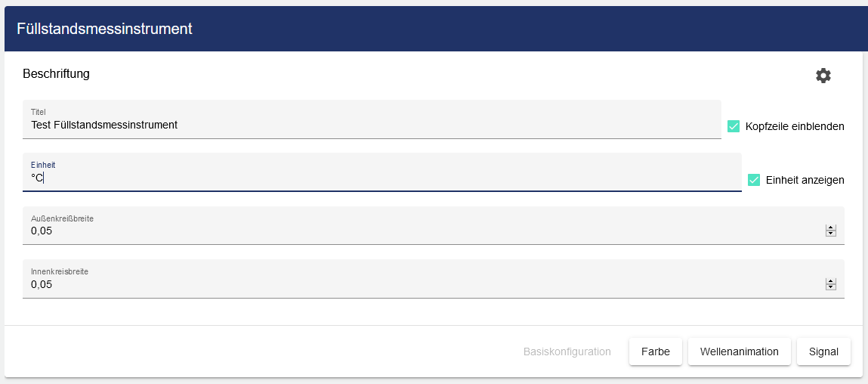Increase the Außenkreisbreite value with up arrow
The height and width of the screenshot is (384, 868).
coord(831,228)
